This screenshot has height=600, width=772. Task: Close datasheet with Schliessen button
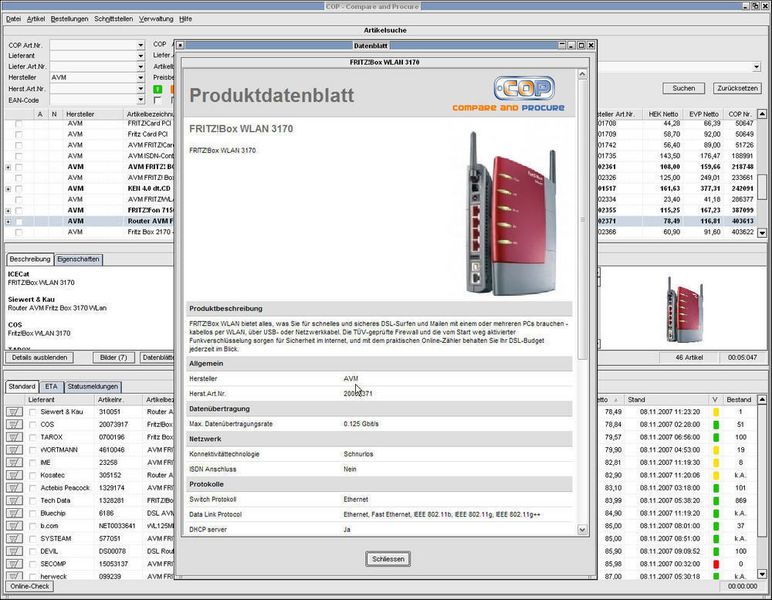click(388, 559)
